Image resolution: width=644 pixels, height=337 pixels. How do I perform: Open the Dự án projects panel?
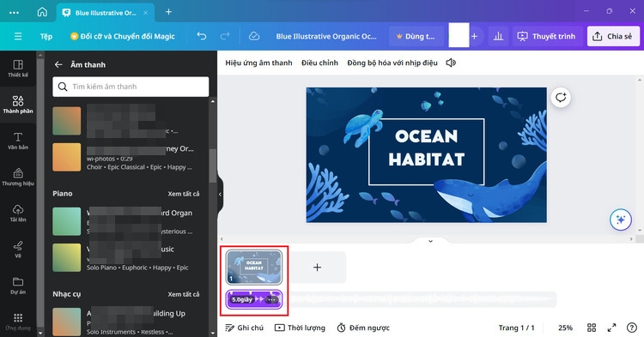(18, 286)
